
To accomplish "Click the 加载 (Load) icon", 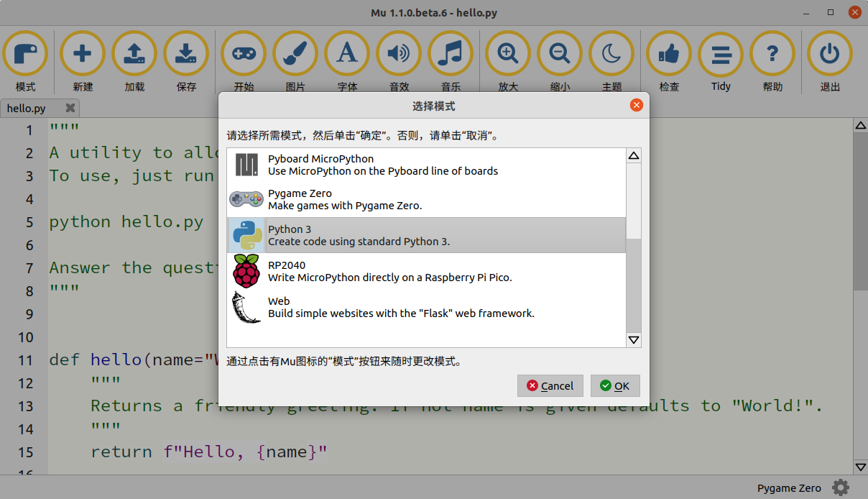I will (134, 54).
